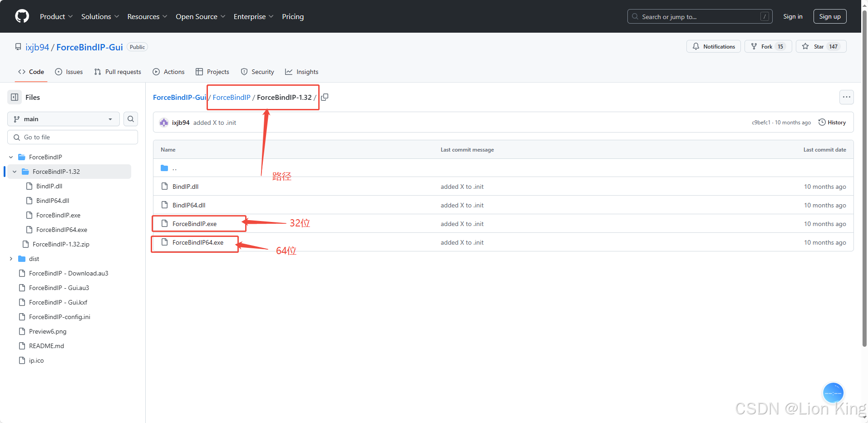The image size is (868, 423).
Task: Click the GitHub logo in header
Action: 22,16
